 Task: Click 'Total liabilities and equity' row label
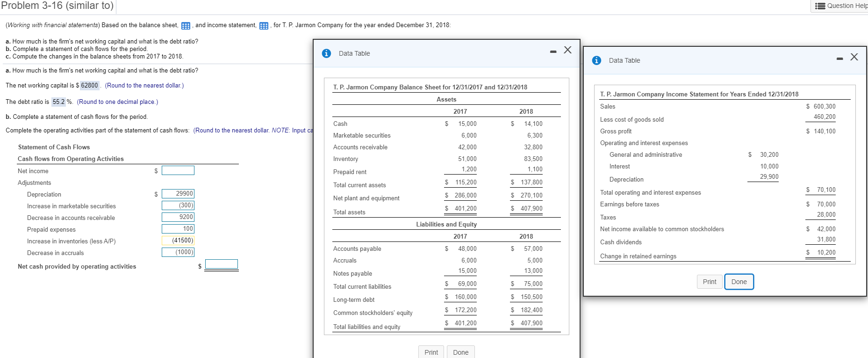coord(366,327)
